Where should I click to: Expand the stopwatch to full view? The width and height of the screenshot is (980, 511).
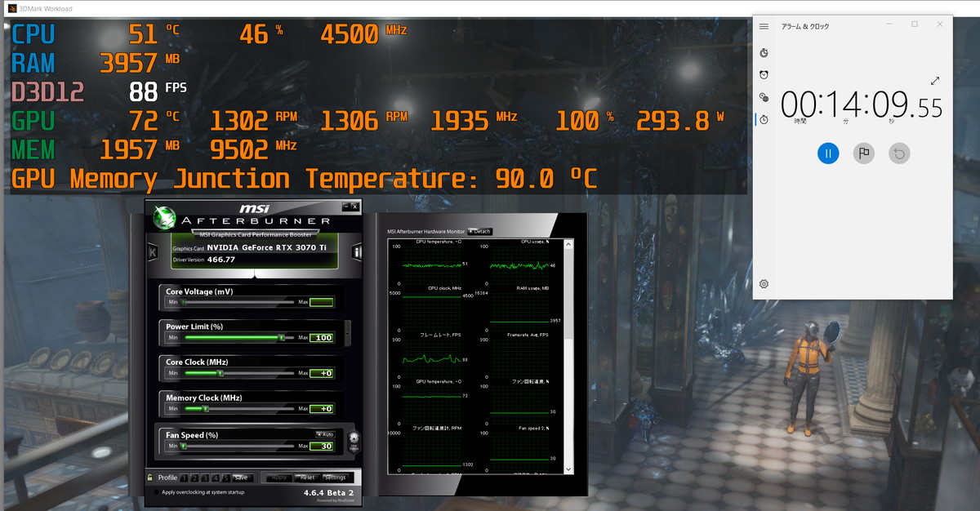point(935,81)
